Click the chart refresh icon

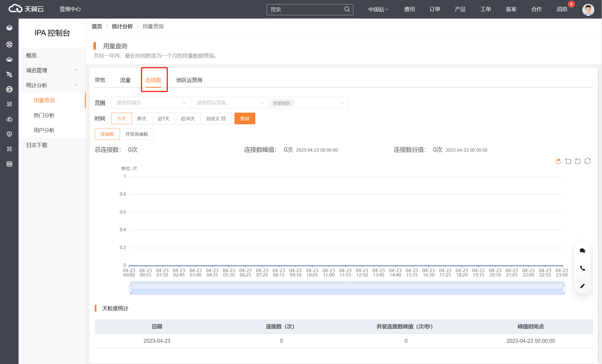pyautogui.click(x=588, y=161)
